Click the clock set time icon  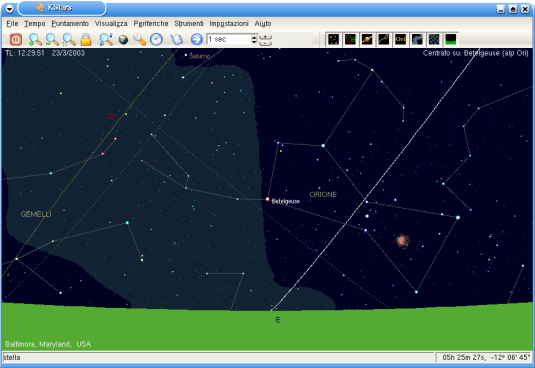tap(156, 40)
